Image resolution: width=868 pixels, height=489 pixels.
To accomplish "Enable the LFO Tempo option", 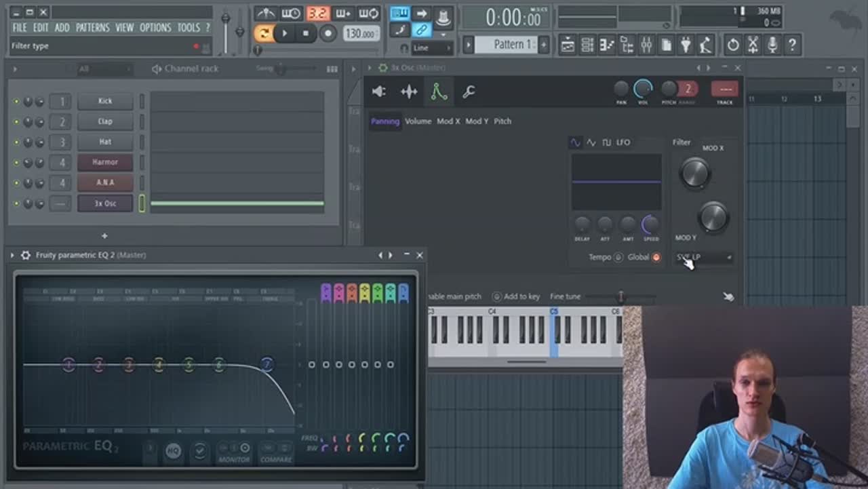I will click(618, 258).
